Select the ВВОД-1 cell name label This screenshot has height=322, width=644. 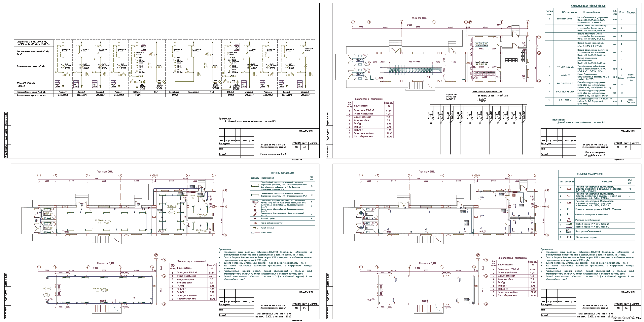point(137,92)
